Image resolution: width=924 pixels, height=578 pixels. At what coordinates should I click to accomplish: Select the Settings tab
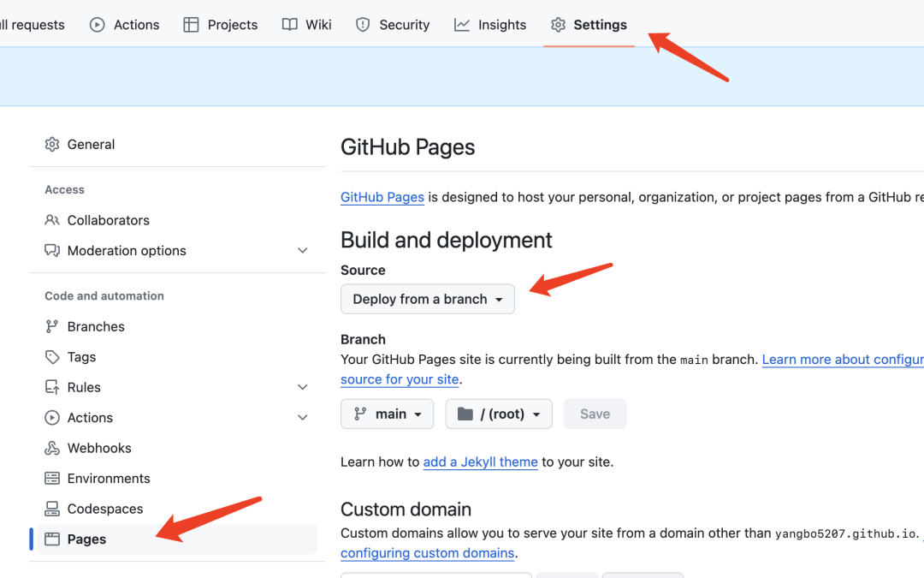tap(589, 25)
